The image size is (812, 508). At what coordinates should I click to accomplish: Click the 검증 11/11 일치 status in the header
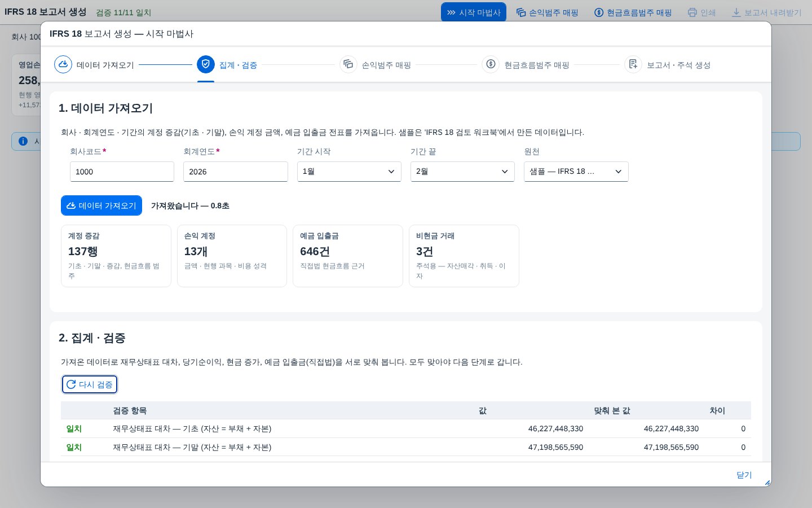(123, 12)
